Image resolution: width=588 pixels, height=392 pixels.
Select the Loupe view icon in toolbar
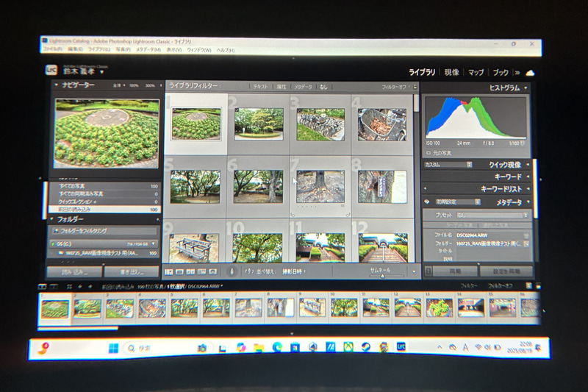(179, 271)
